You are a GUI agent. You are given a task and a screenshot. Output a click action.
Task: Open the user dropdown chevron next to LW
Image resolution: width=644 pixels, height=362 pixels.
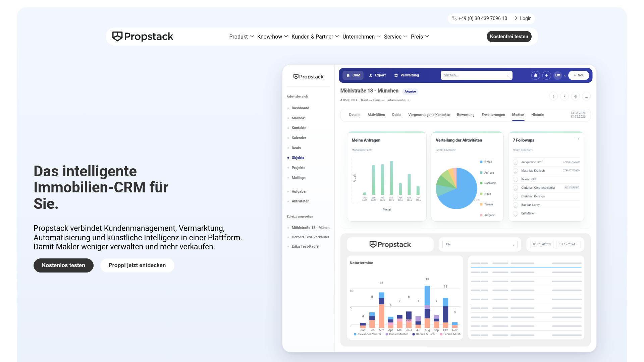[x=565, y=76]
